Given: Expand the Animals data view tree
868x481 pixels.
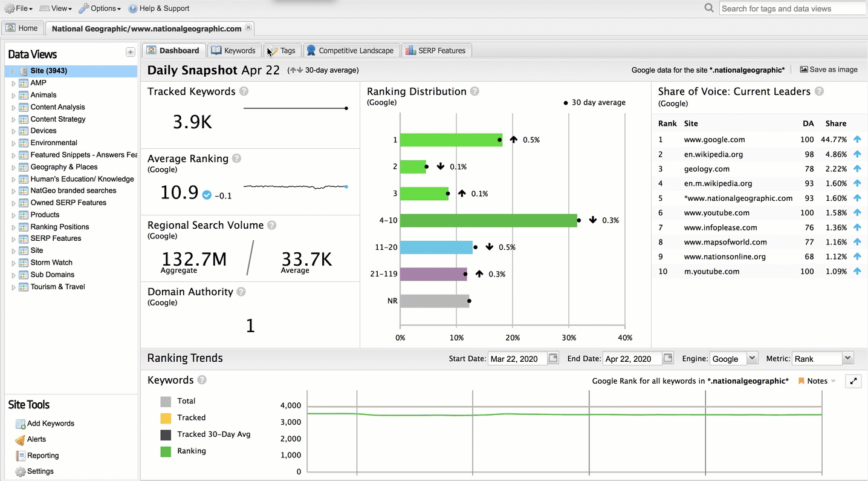Looking at the screenshot, I should coord(13,95).
